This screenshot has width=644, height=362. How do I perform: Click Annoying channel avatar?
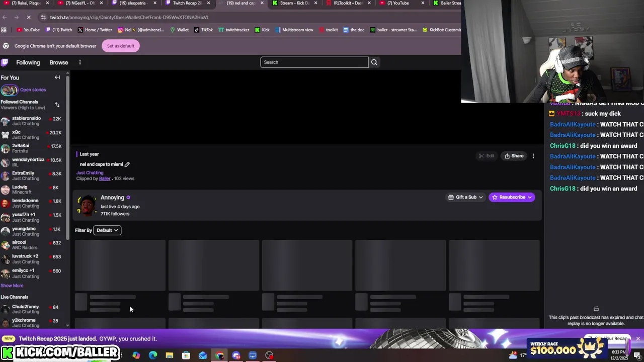tap(87, 206)
